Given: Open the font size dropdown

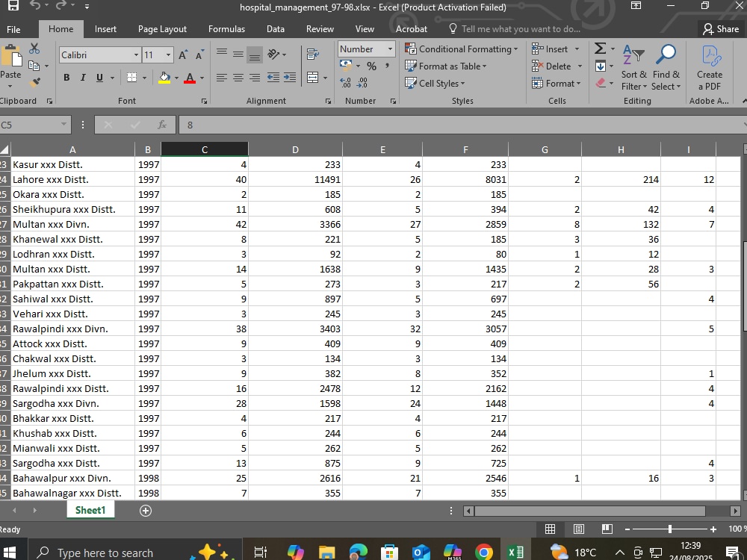Looking at the screenshot, I should click(x=168, y=55).
